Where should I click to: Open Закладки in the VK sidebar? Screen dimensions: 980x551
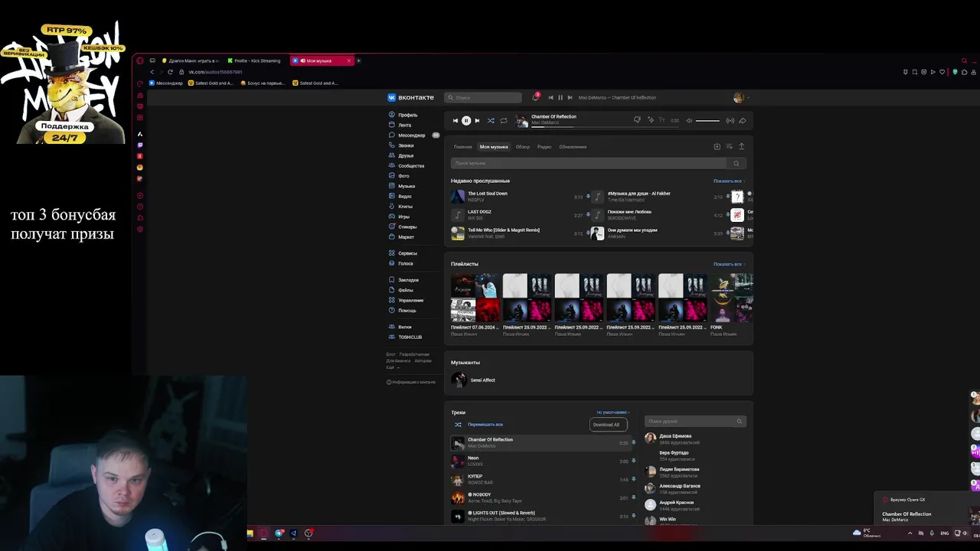click(403, 280)
